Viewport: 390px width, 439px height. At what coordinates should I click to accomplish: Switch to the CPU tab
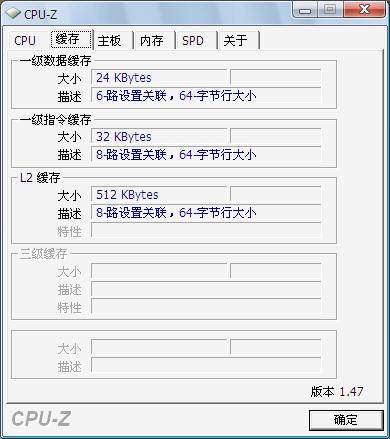pyautogui.click(x=25, y=41)
